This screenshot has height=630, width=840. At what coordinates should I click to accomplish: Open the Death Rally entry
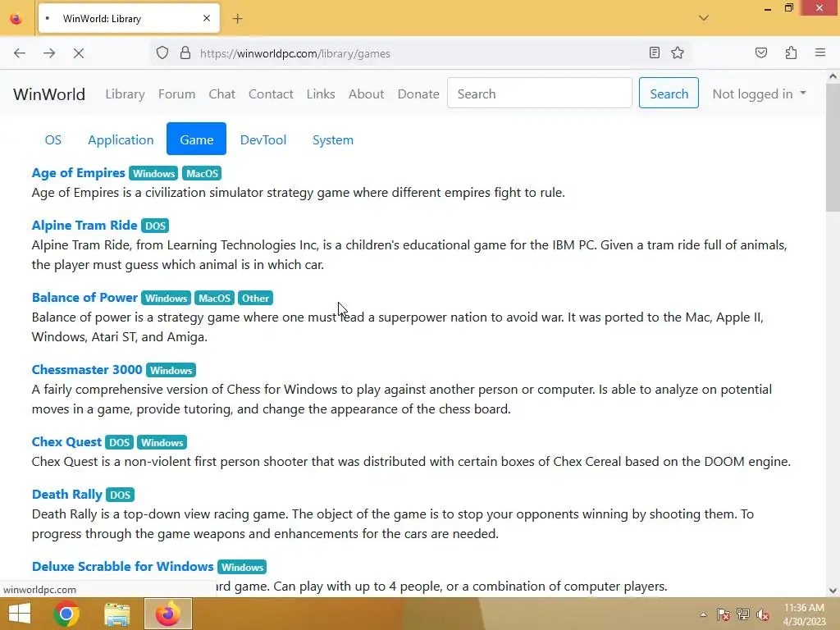67,494
